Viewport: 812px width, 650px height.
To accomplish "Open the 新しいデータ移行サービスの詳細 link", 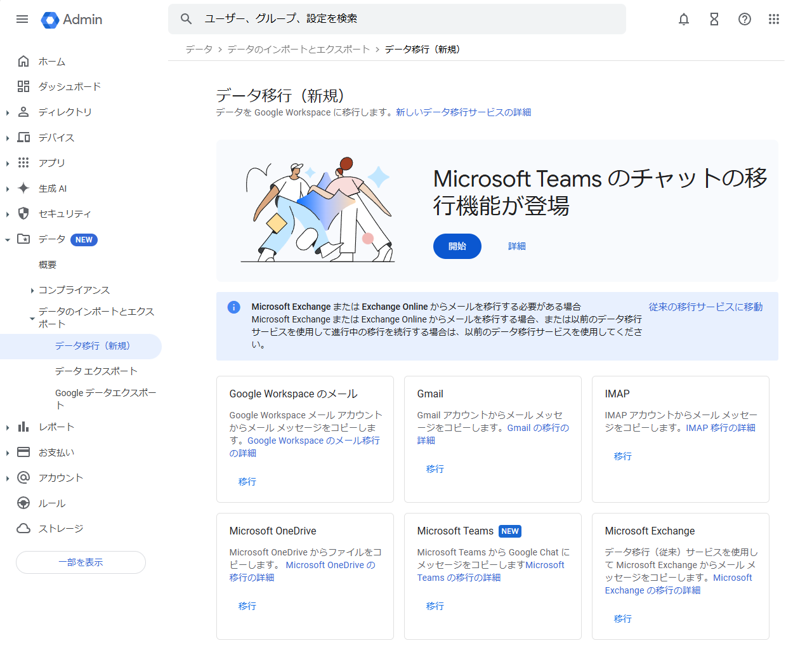I will tap(464, 112).
